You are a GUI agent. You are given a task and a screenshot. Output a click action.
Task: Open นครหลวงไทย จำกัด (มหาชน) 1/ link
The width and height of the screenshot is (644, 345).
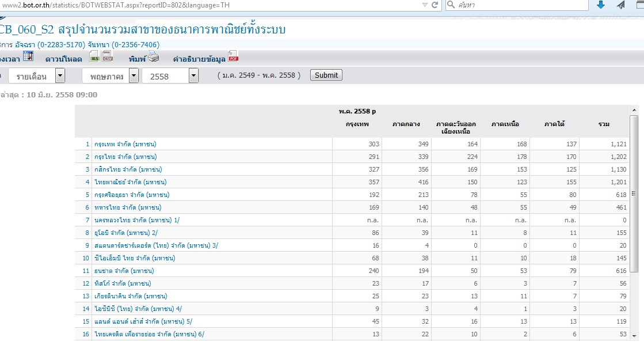137,221
